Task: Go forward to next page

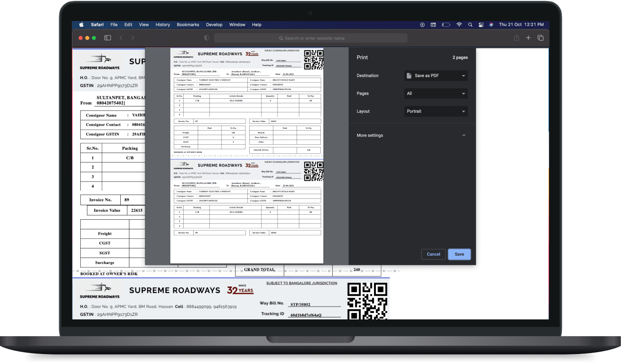Action: click(133, 38)
